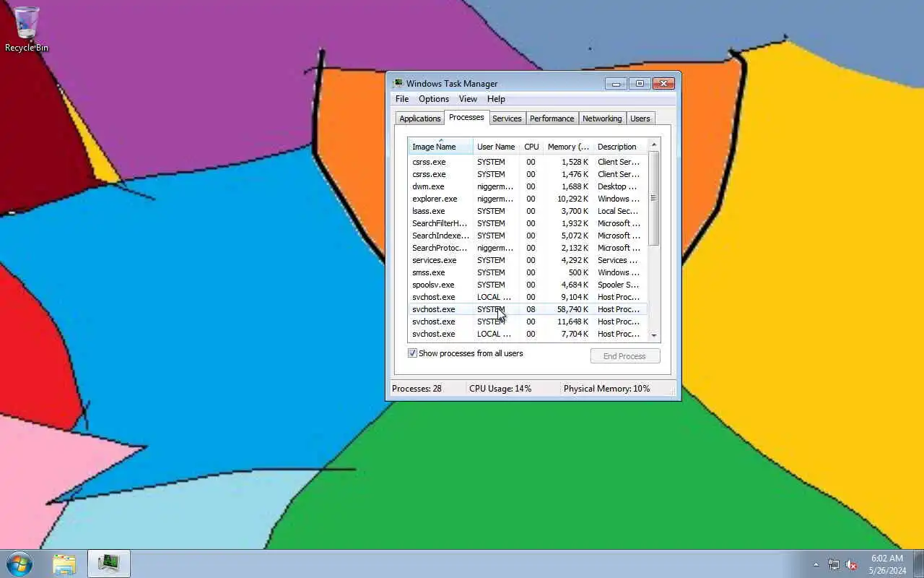
Task: Sort by the User Name column header
Action: 496,147
